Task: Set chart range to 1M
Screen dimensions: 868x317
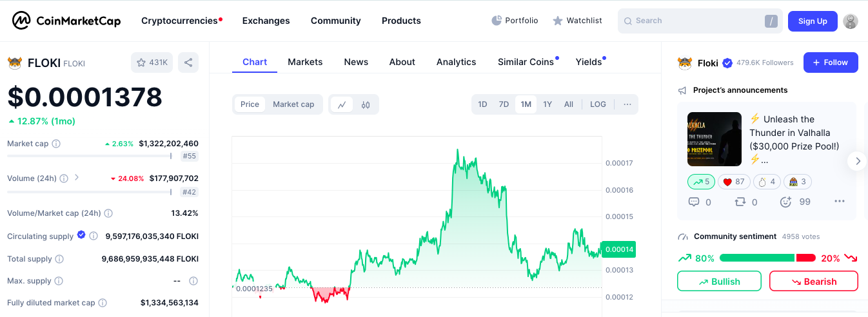Action: (x=526, y=104)
